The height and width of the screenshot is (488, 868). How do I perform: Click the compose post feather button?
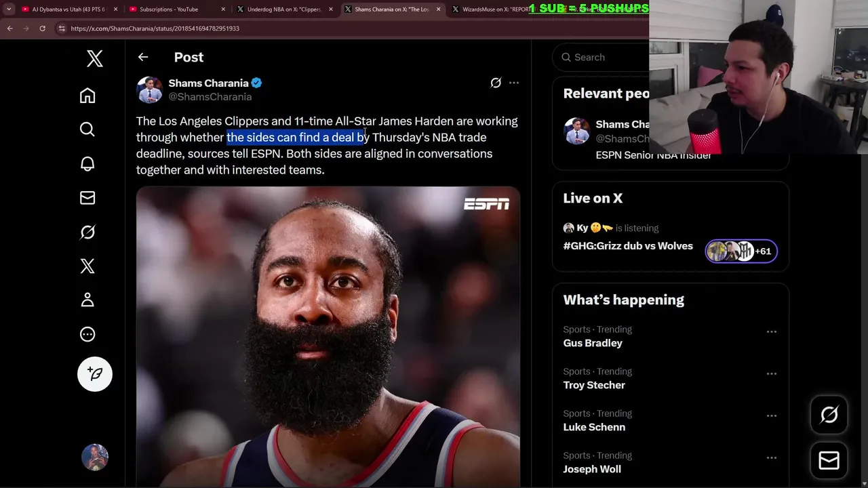(95, 374)
